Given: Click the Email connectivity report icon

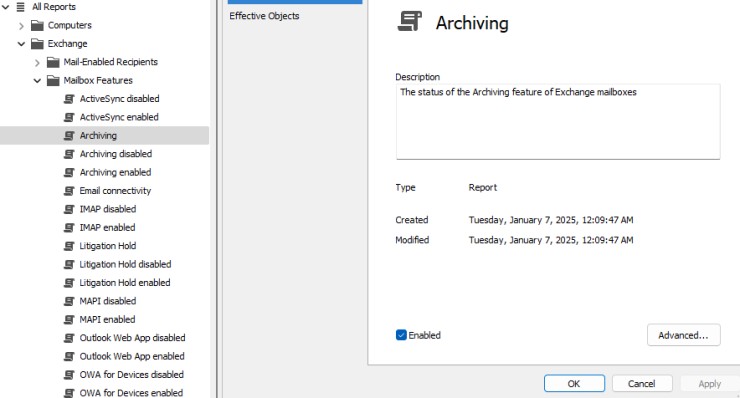Looking at the screenshot, I should click(x=69, y=191).
